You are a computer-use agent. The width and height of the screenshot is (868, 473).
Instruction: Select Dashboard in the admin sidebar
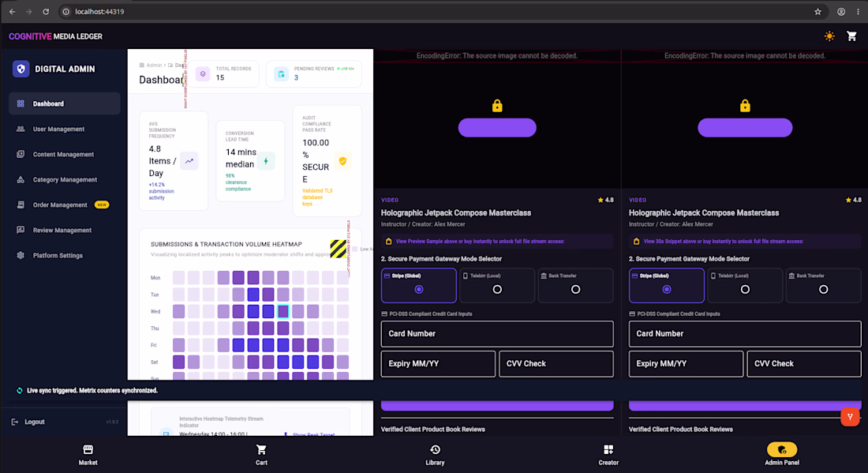click(64, 103)
